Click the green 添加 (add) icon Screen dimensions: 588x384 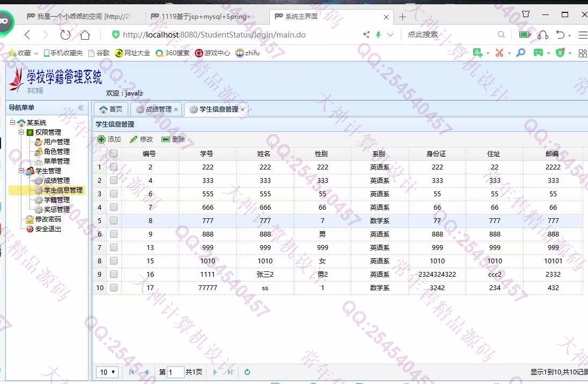point(101,139)
